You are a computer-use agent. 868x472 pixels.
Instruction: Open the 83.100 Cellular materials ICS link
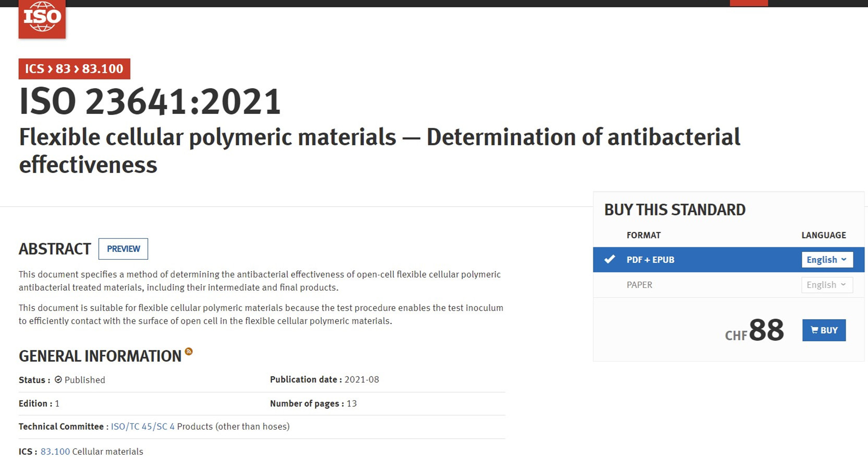tap(55, 452)
